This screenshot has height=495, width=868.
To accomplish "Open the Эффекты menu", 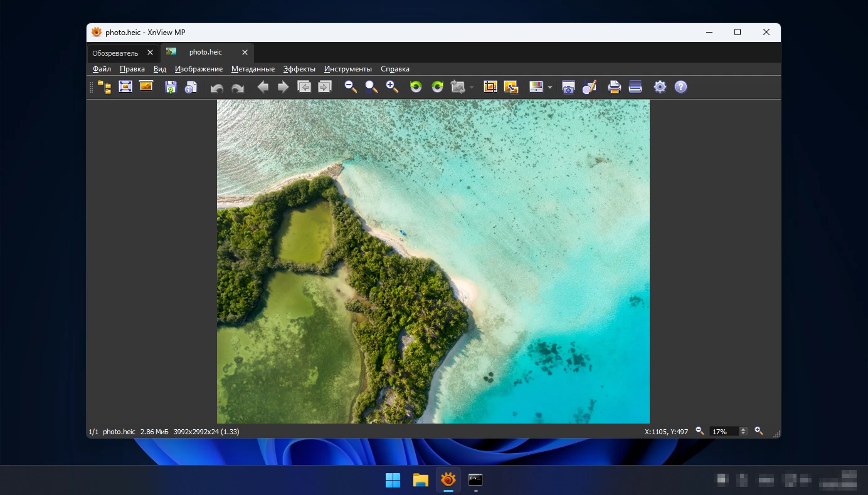I will click(x=299, y=69).
